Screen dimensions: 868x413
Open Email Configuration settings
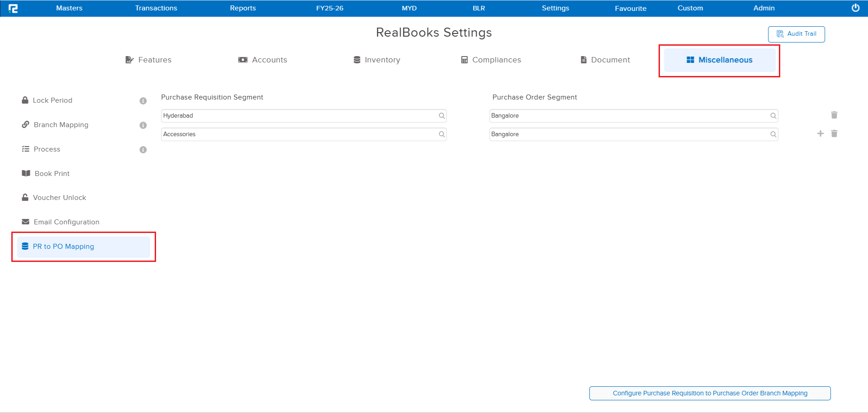pyautogui.click(x=66, y=222)
